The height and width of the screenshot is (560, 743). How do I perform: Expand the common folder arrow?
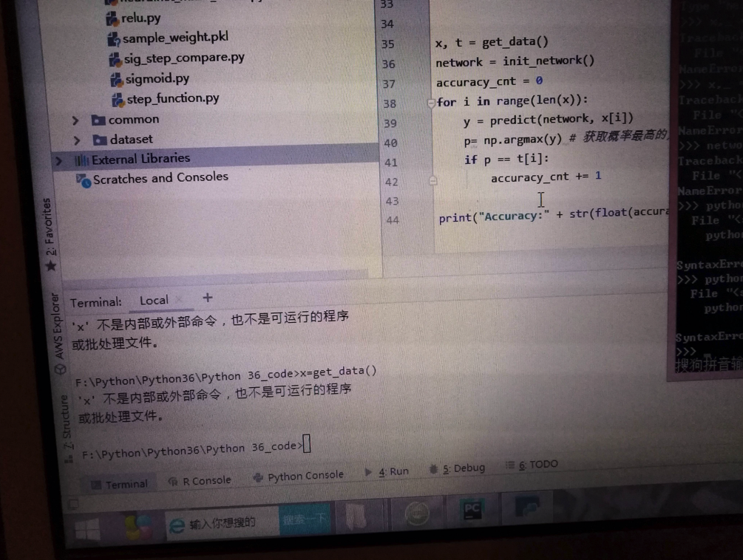[x=75, y=120]
